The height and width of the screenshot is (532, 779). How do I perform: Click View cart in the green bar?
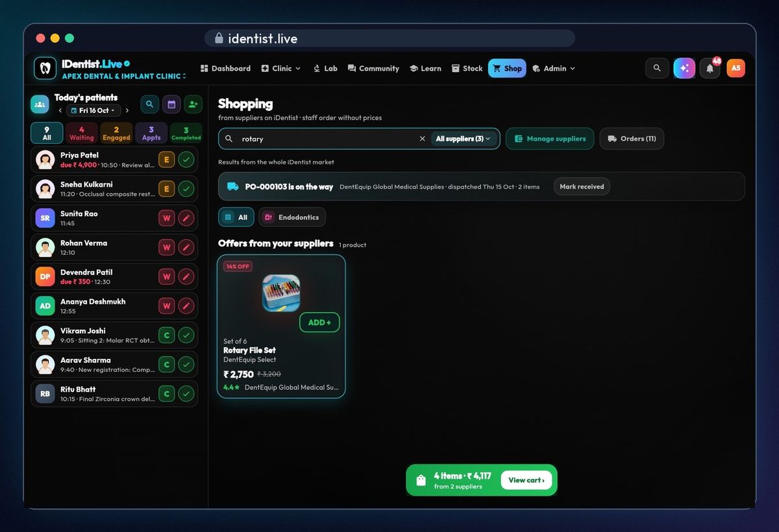(526, 480)
